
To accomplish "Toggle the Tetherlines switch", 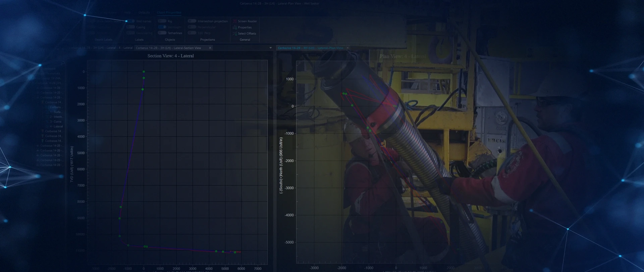I will [x=162, y=33].
